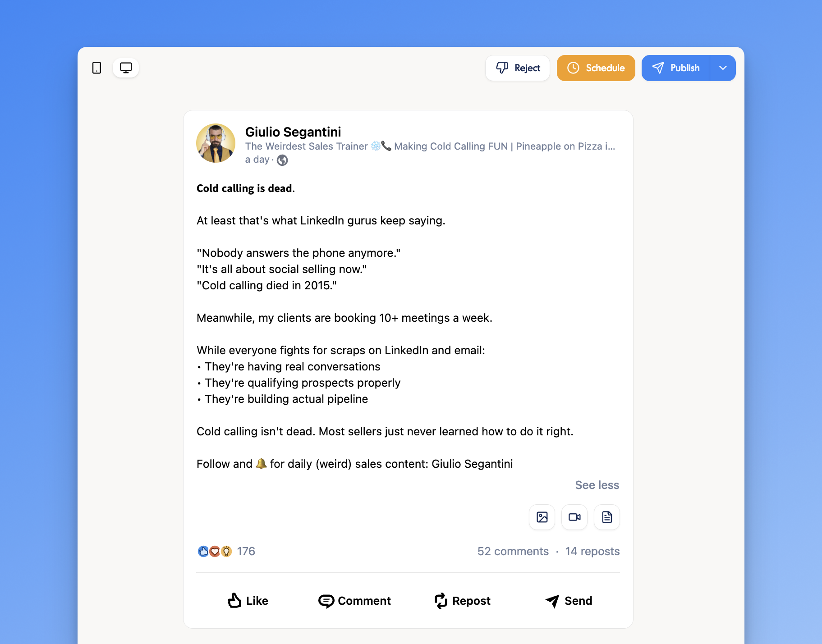Publish the post now
The image size is (822, 644).
[x=675, y=68]
